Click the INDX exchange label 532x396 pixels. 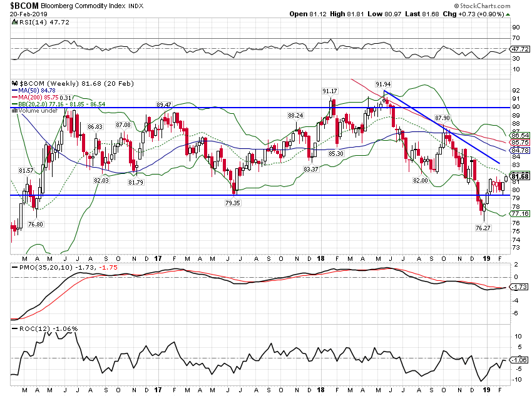pos(136,6)
